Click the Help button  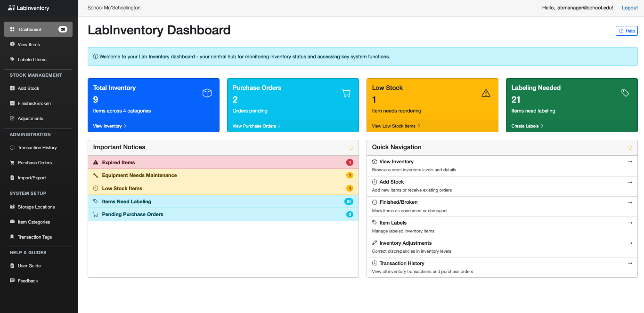627,31
